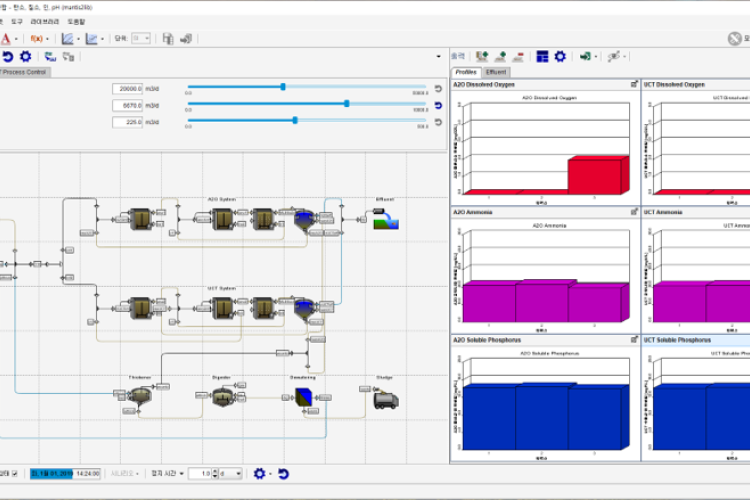Viewport: 750px width, 500px height.
Task: Open the Library menu, third item in menu bar
Action: tap(44, 22)
